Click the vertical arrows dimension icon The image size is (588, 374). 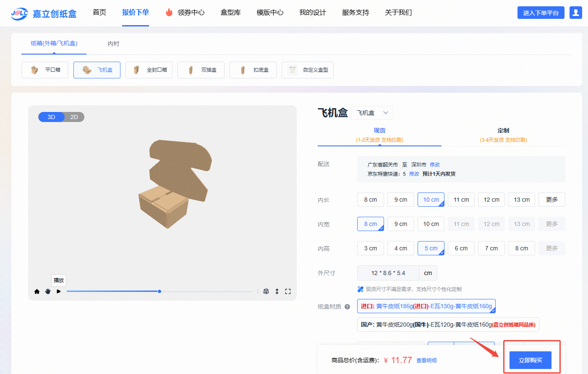click(x=277, y=291)
